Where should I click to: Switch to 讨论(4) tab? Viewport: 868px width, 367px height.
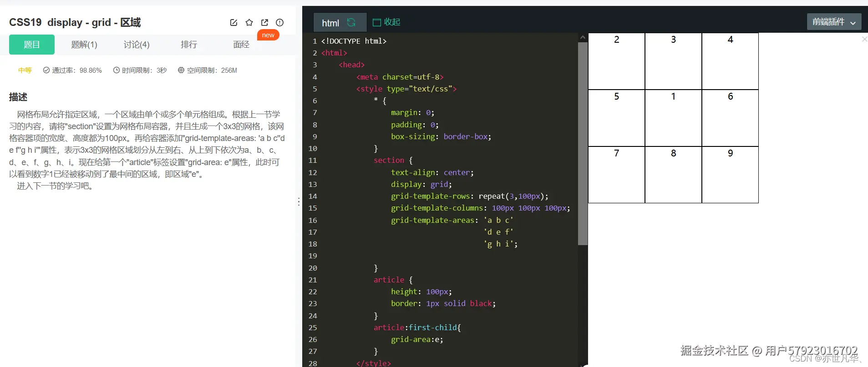click(x=137, y=45)
